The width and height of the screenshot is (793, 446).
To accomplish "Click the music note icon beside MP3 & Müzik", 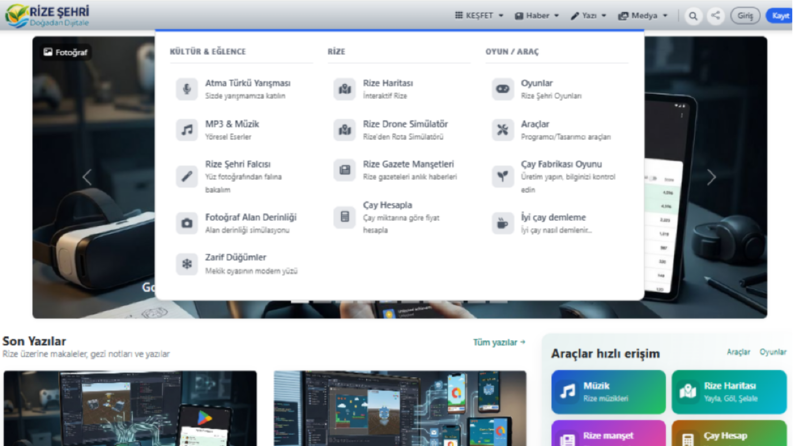I will click(187, 130).
